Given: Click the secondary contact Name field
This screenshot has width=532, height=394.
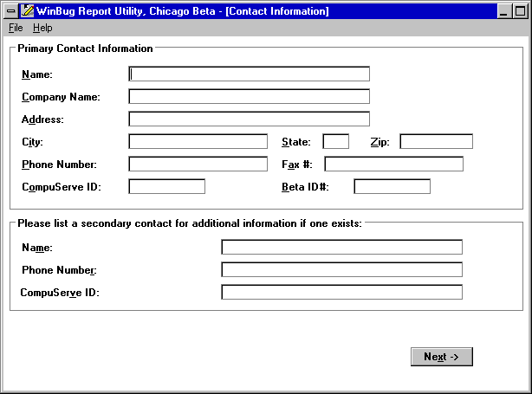Looking at the screenshot, I should tap(341, 247).
